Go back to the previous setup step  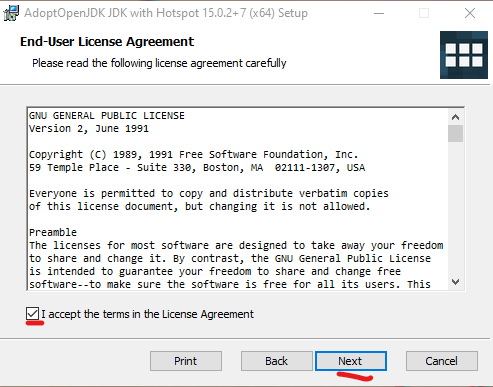tap(277, 361)
